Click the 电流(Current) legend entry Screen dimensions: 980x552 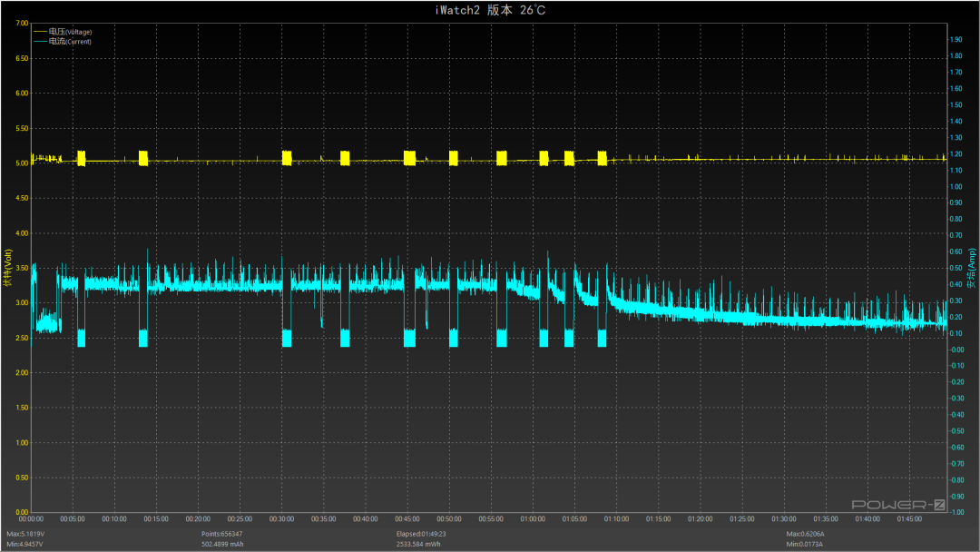click(x=70, y=42)
